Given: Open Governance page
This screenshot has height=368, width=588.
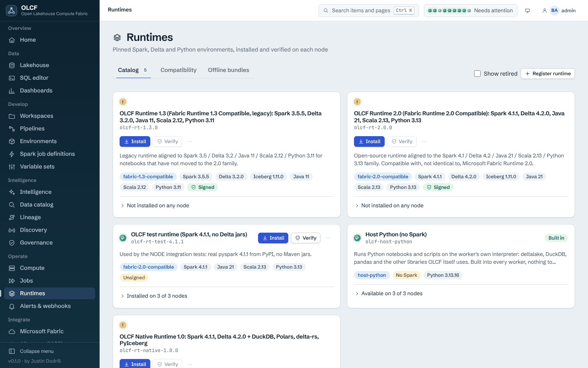Looking at the screenshot, I should 49,242.
